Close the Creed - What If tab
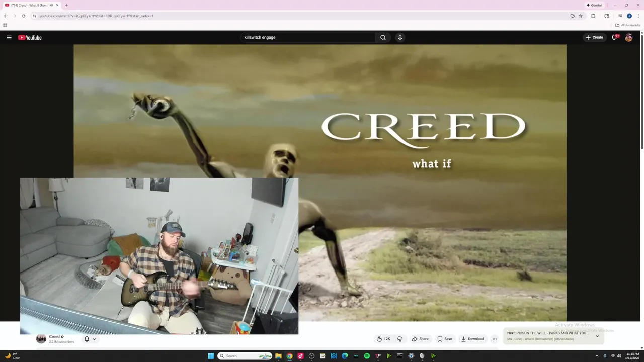Viewport: 644px width, 362px height. 57,5
